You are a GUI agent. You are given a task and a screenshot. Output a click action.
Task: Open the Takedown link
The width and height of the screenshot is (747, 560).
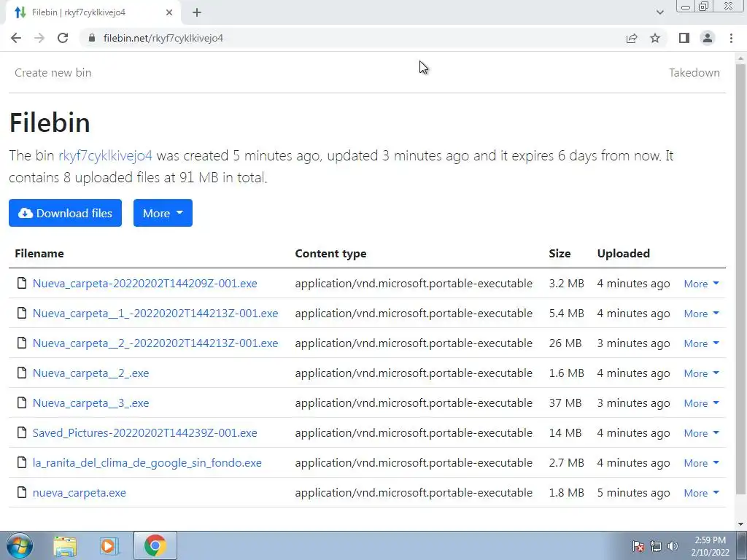(694, 72)
